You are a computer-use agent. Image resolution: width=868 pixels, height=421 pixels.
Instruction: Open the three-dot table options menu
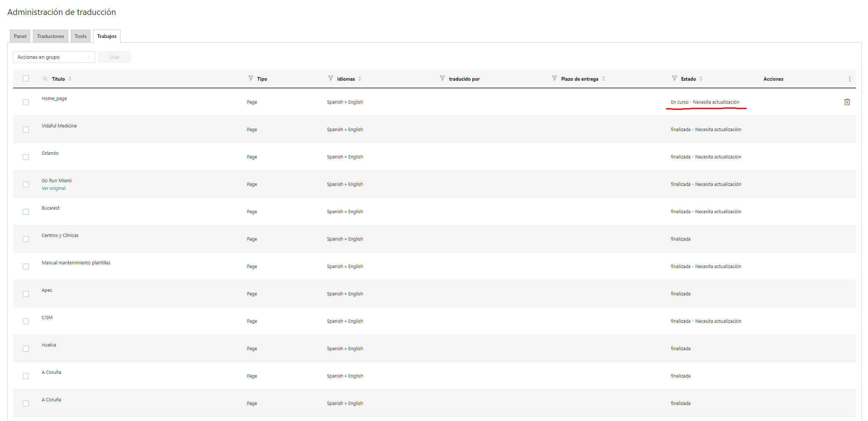[x=849, y=79]
